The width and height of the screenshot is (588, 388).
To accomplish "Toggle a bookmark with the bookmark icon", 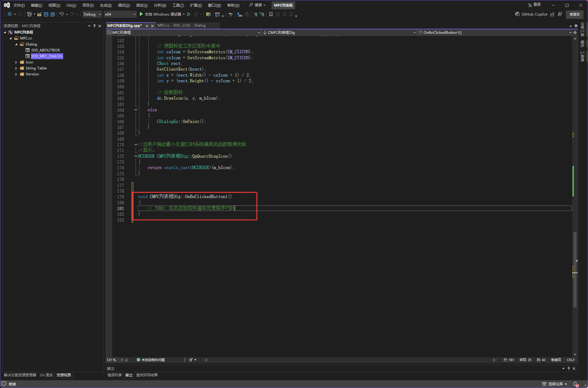I will pos(271,14).
